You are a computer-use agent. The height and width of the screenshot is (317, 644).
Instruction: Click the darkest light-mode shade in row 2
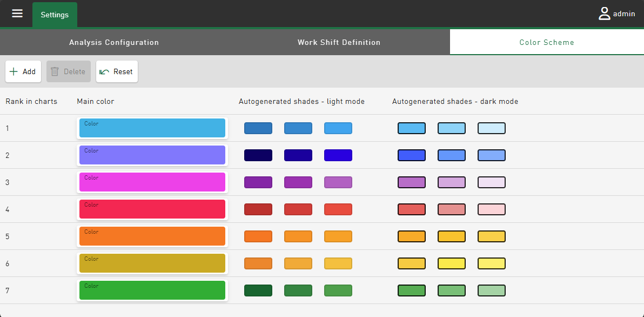[x=258, y=155]
